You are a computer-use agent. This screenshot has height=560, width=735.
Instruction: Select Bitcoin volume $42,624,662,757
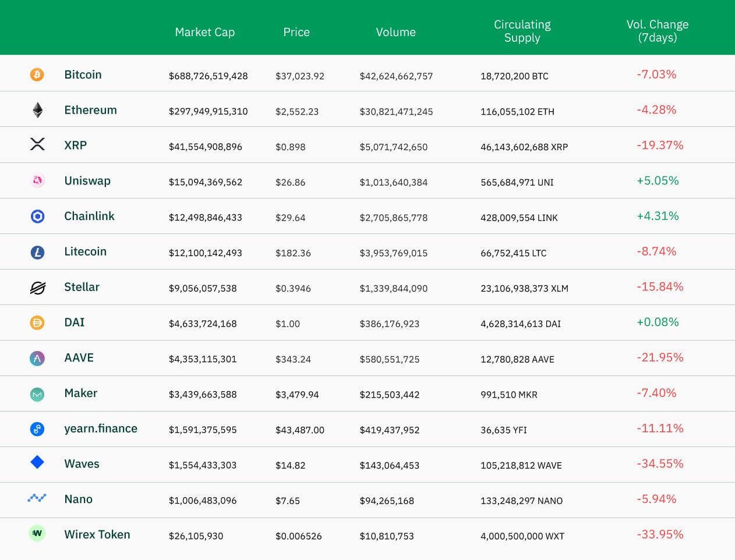[x=396, y=76]
